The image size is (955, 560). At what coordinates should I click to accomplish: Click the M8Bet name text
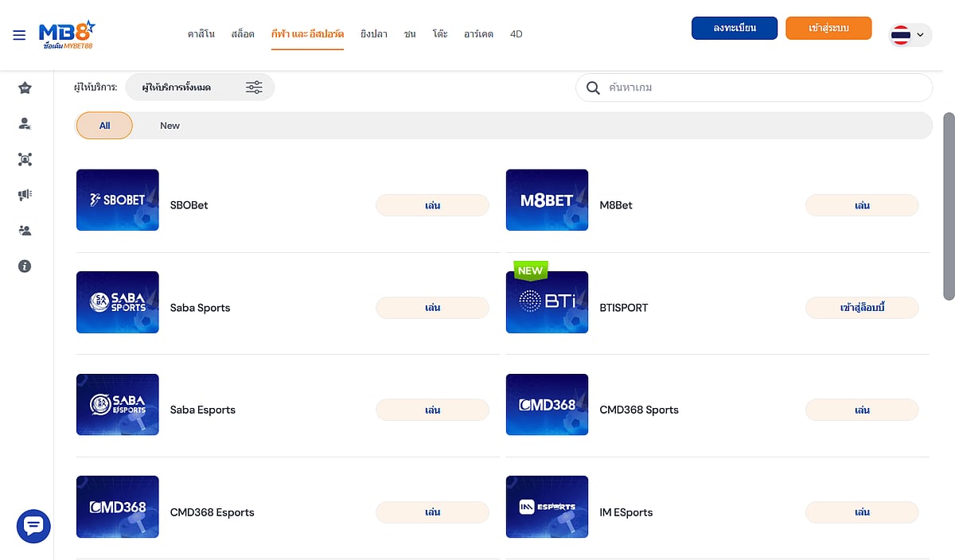click(616, 205)
